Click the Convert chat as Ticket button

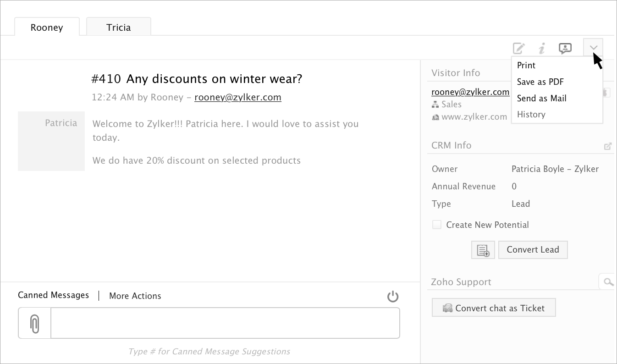point(494,308)
